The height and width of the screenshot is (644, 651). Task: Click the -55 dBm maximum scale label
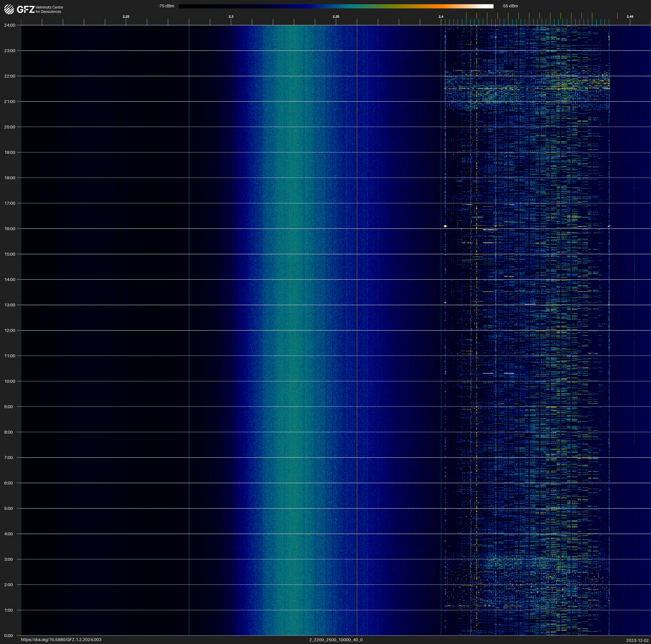[x=509, y=6]
